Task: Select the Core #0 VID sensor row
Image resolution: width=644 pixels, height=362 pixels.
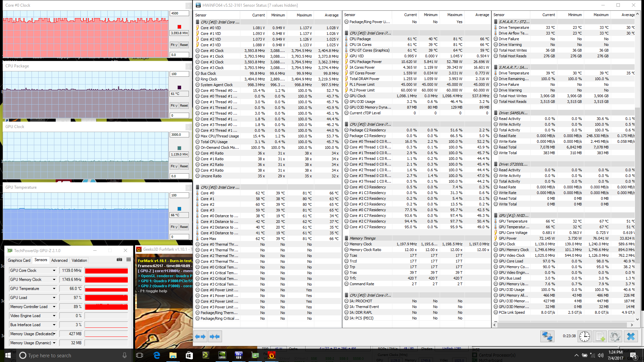Action: [267, 28]
